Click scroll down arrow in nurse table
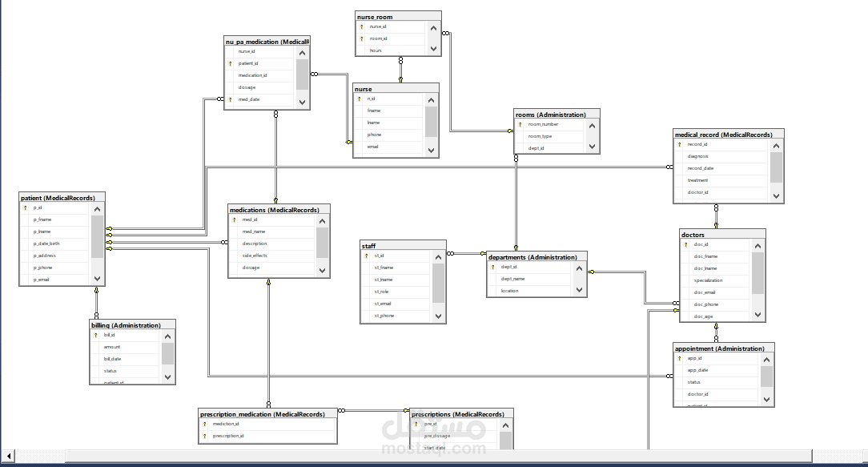Image resolution: width=868 pixels, height=467 pixels. tap(432, 150)
